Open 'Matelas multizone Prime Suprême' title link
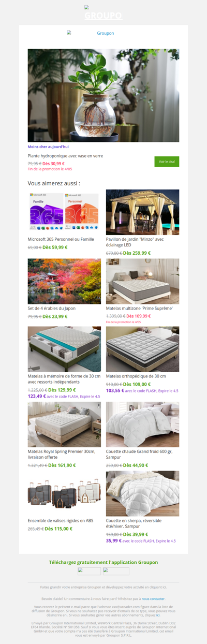207x644 pixels. point(139,309)
